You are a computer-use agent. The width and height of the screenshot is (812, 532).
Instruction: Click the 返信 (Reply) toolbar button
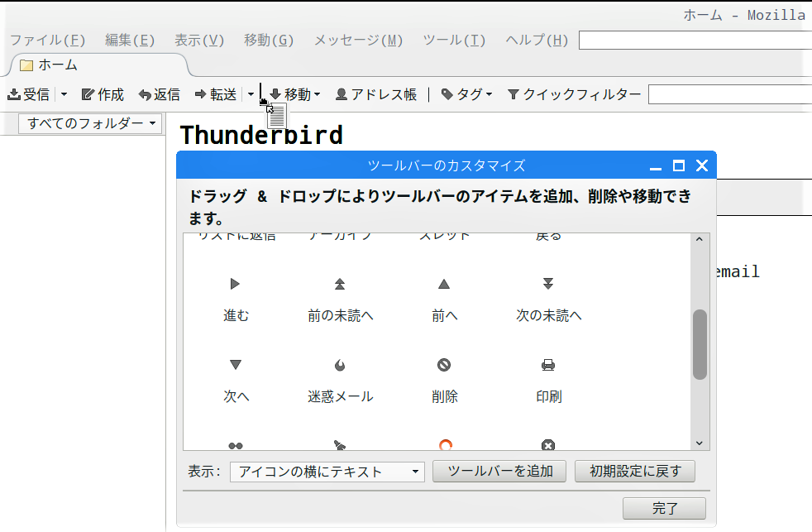pos(160,94)
